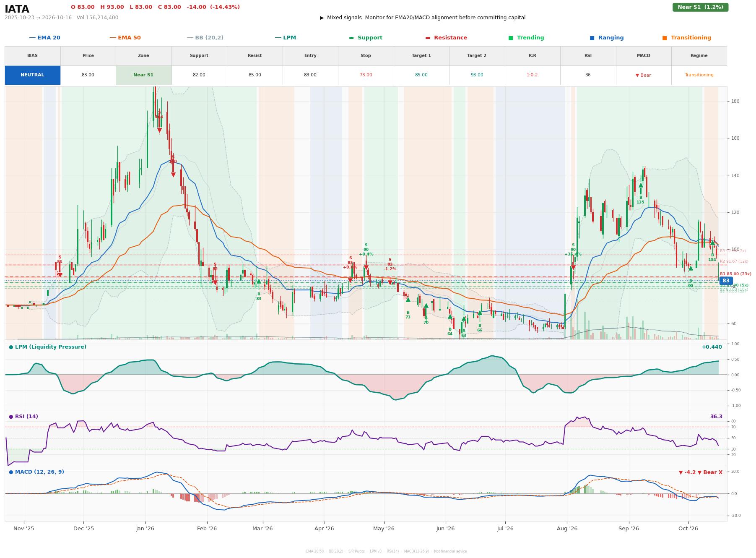Click the +0.440 LPM readout
Image resolution: width=756 pixels, height=558 pixels.
712,347
